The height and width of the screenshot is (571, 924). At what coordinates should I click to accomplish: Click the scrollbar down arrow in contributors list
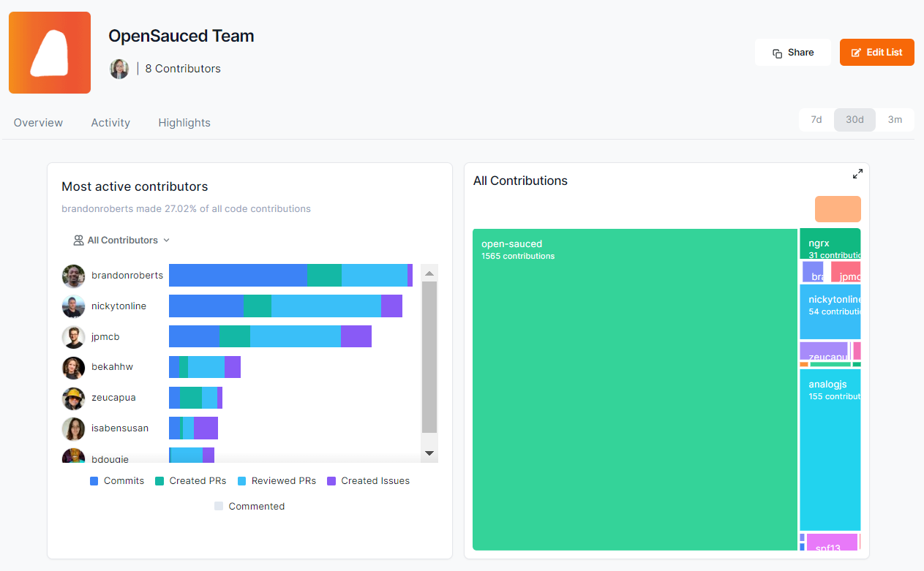click(x=429, y=453)
